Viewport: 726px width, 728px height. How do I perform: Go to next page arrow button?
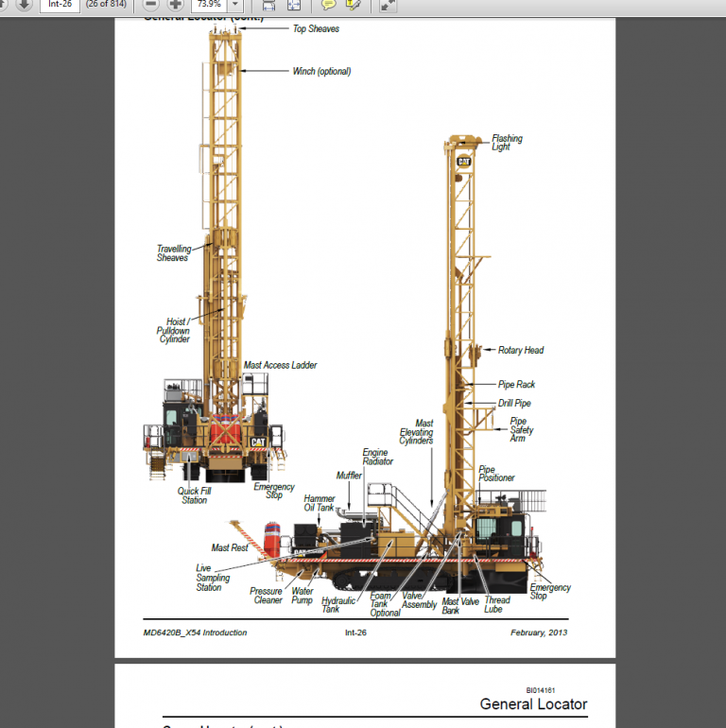[25, 5]
